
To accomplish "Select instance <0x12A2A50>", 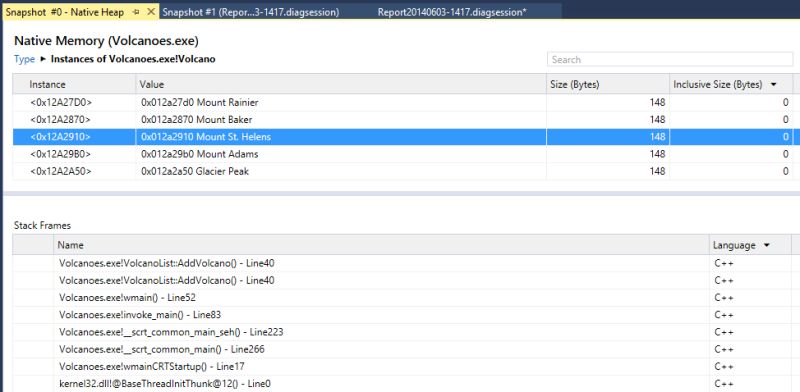I will pyautogui.click(x=61, y=172).
